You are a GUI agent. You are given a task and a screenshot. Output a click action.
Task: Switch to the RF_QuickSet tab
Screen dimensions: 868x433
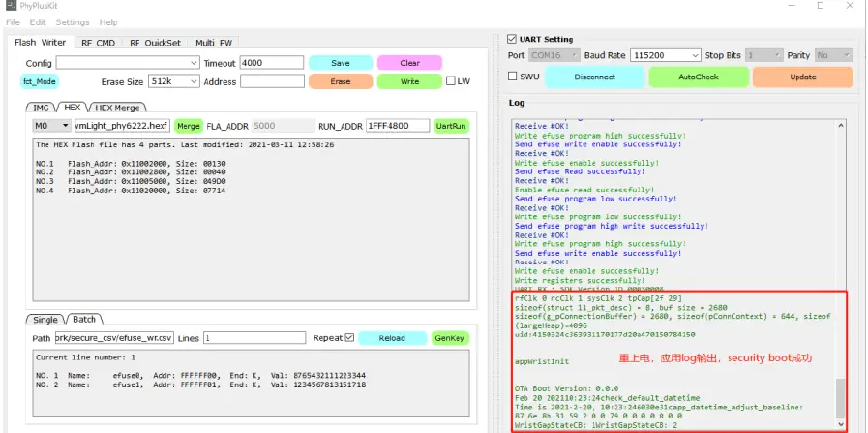156,43
